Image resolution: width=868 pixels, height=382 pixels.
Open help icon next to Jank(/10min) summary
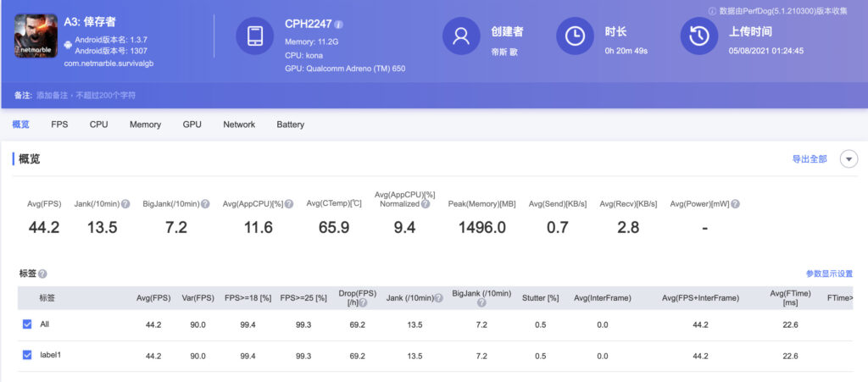pos(125,204)
